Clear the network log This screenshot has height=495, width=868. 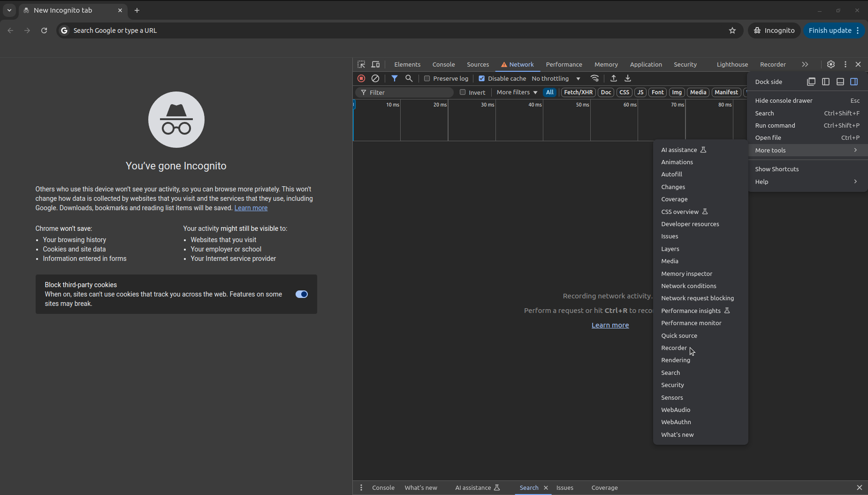tap(375, 78)
